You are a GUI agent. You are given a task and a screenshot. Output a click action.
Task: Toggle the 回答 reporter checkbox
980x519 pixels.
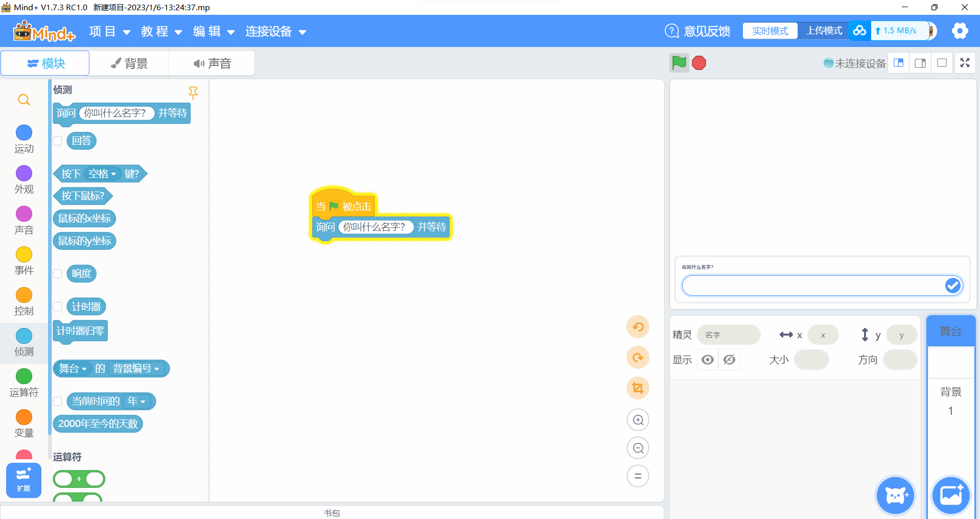pyautogui.click(x=58, y=140)
